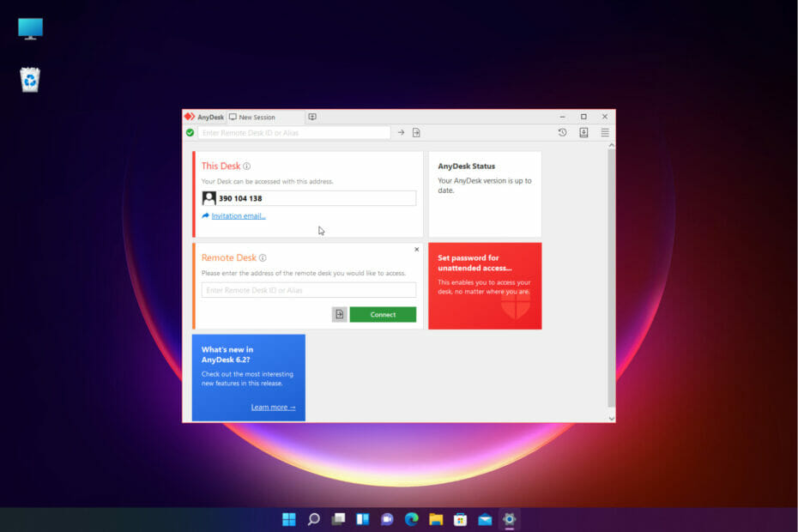Open the hamburger main menu
Screen dimensions: 798x532
[605, 132]
